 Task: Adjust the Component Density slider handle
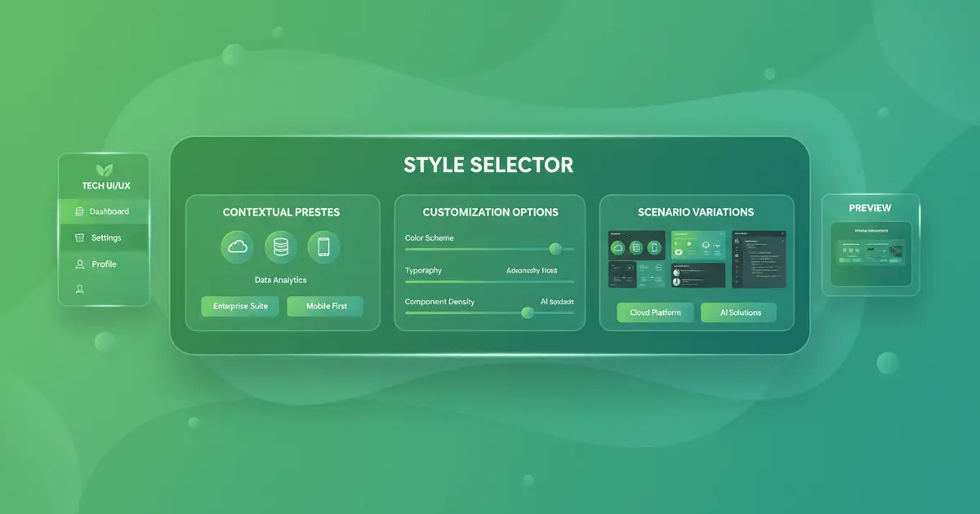tap(527, 313)
